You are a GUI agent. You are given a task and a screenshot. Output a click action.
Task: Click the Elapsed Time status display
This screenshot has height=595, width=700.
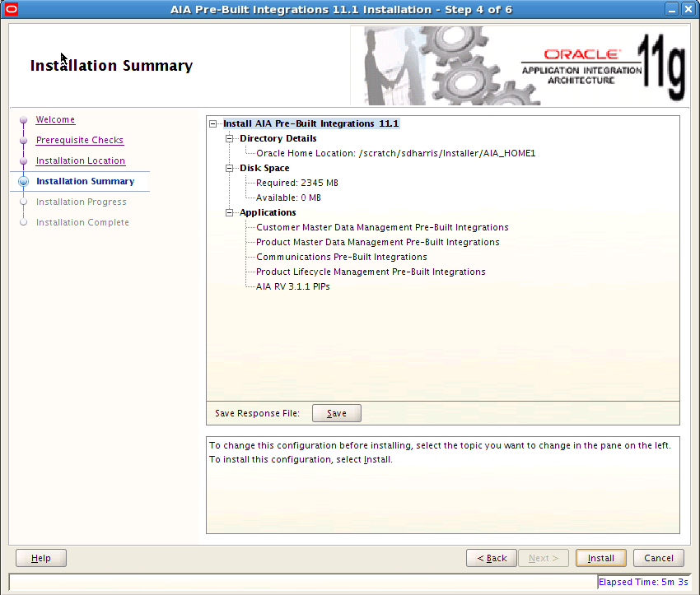[x=643, y=582]
